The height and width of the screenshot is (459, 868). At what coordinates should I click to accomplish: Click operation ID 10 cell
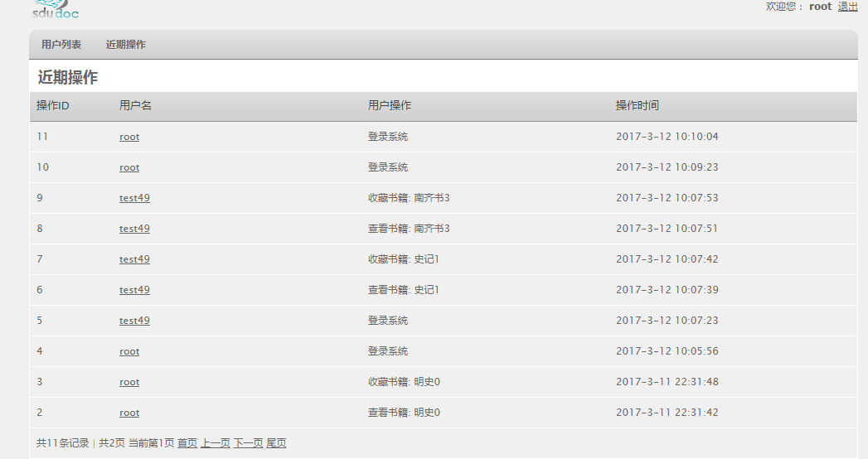(x=42, y=167)
